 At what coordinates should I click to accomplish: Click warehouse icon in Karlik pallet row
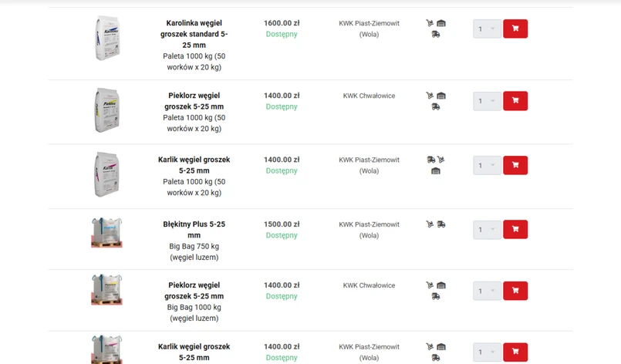tap(436, 171)
